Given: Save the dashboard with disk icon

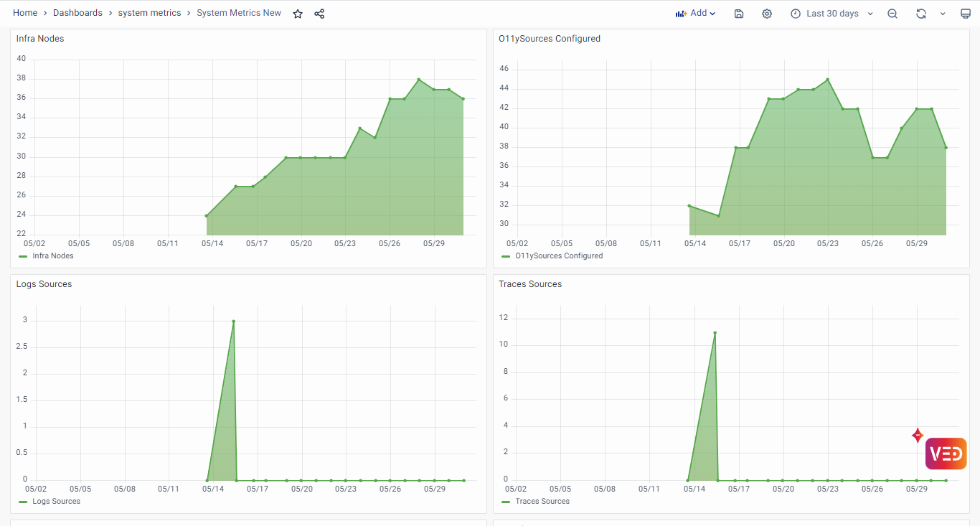Looking at the screenshot, I should point(739,14).
